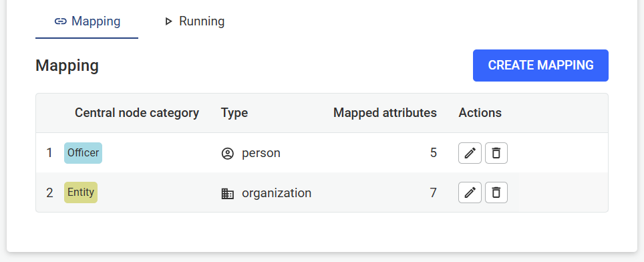Screen dimensions: 644x262
Task: Click the Create Mapping button
Action: (540, 65)
